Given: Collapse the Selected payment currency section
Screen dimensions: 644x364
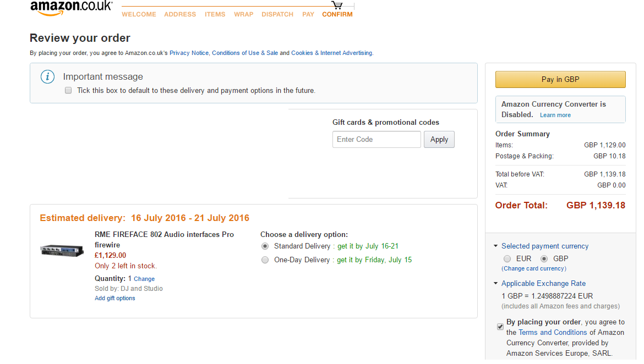Looking at the screenshot, I should click(x=496, y=246).
